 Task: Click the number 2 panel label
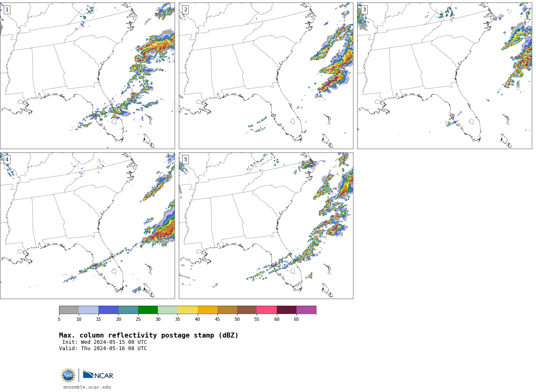point(186,10)
